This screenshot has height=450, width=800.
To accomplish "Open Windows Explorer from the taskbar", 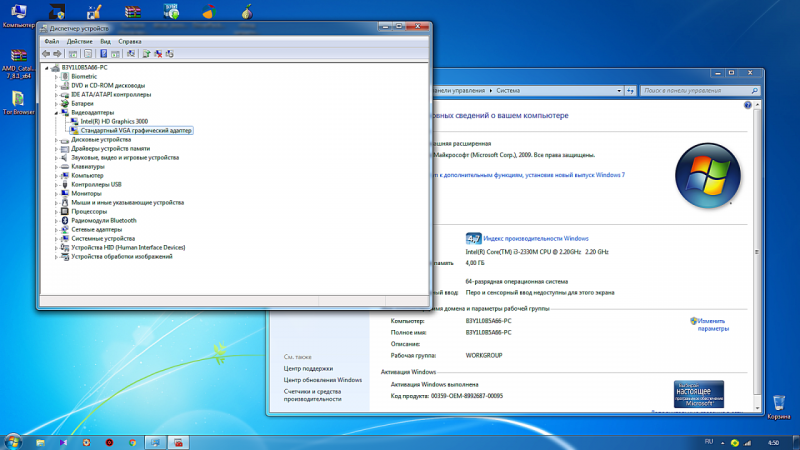I will pos(40,443).
